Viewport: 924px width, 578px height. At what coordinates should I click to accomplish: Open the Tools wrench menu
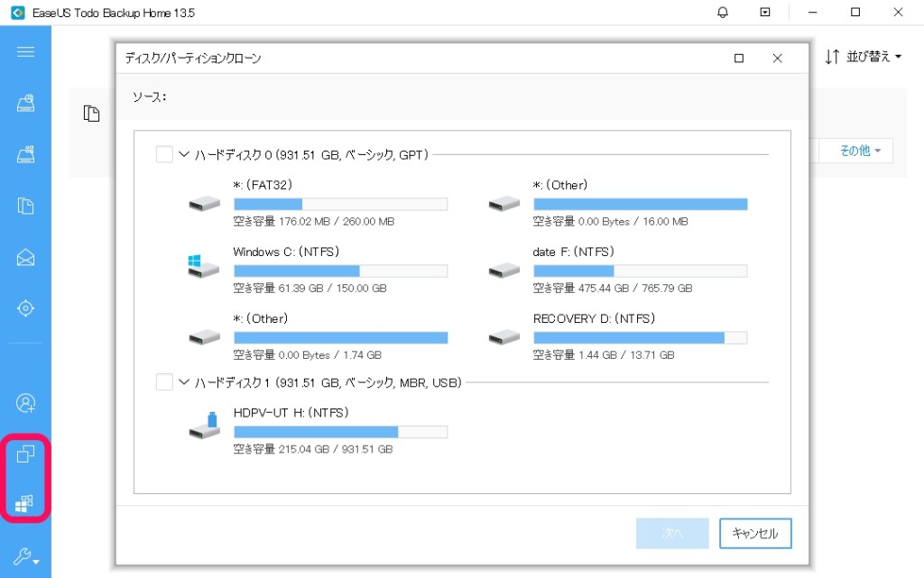pyautogui.click(x=26, y=556)
